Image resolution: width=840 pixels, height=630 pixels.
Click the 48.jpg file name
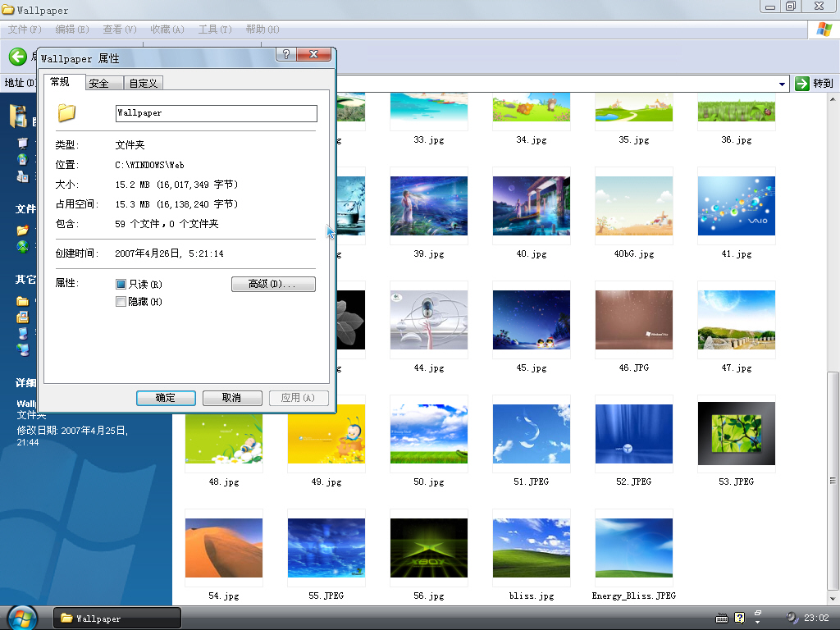224,482
